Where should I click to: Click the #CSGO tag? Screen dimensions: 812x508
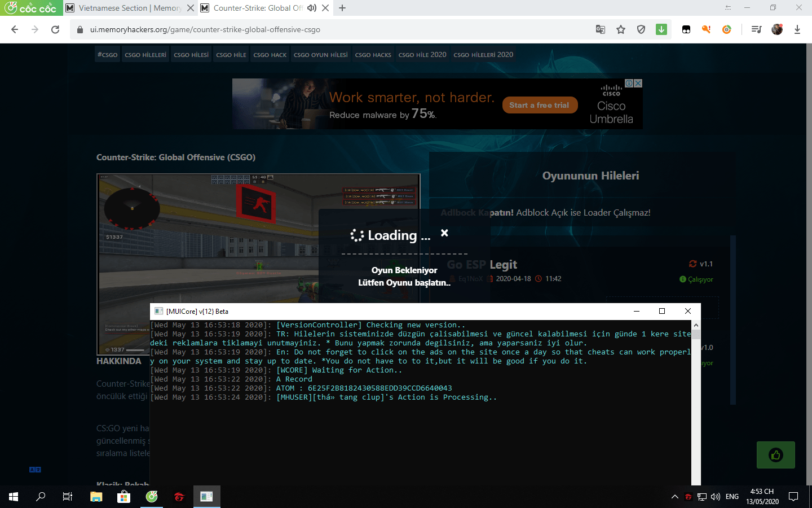(x=108, y=55)
